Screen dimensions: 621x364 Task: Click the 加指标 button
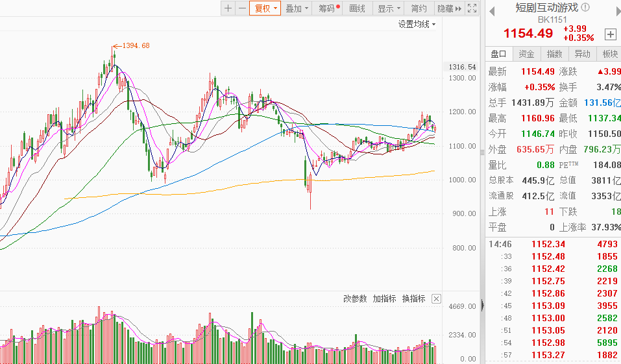coord(384,299)
